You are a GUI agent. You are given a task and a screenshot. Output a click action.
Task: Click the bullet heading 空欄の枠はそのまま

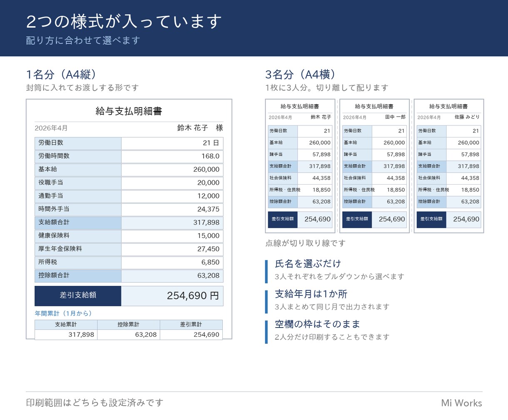(317, 324)
